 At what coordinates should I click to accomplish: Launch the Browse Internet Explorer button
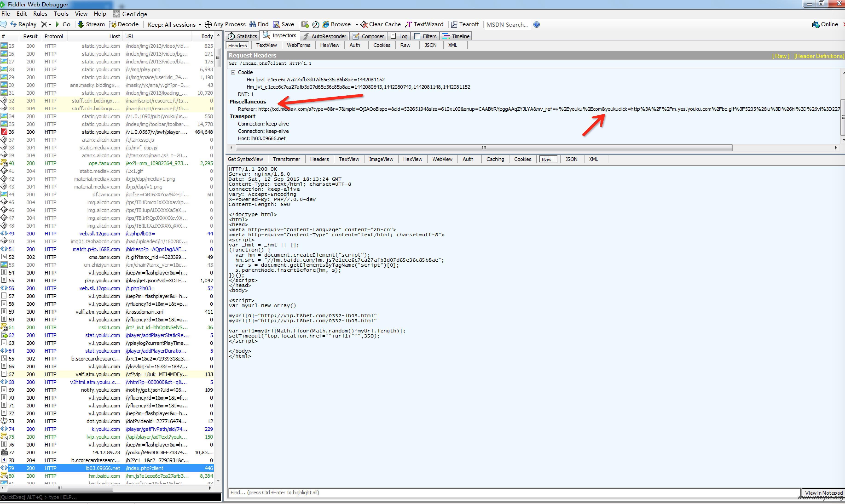336,24
